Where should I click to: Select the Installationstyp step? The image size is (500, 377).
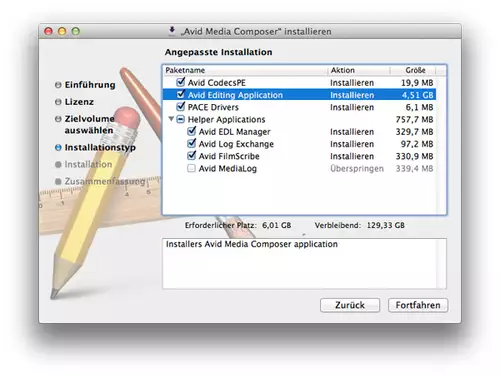click(100, 147)
